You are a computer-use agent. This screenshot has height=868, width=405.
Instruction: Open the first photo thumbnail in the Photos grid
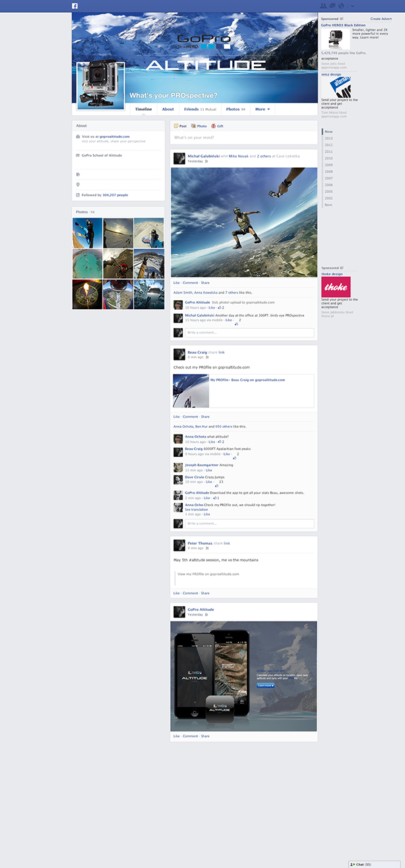[88, 233]
